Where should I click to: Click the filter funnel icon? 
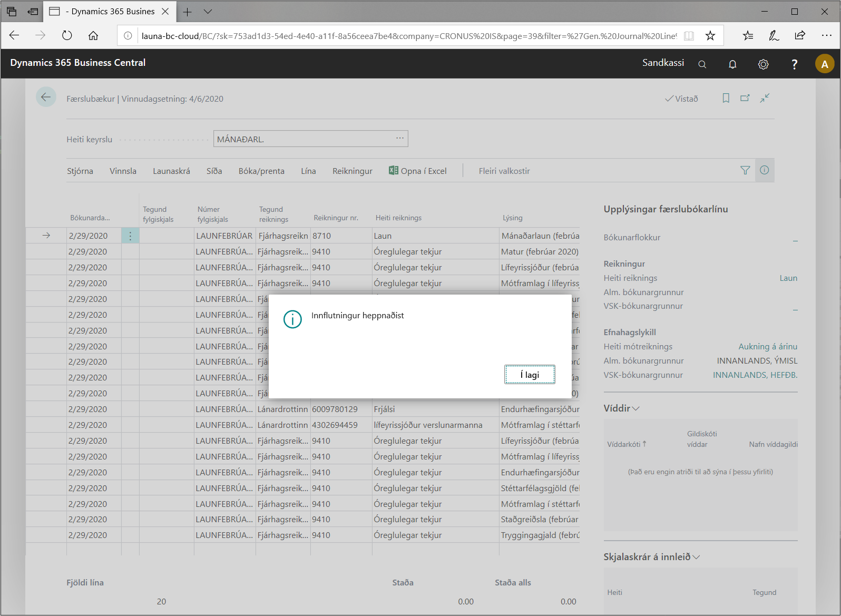(745, 170)
